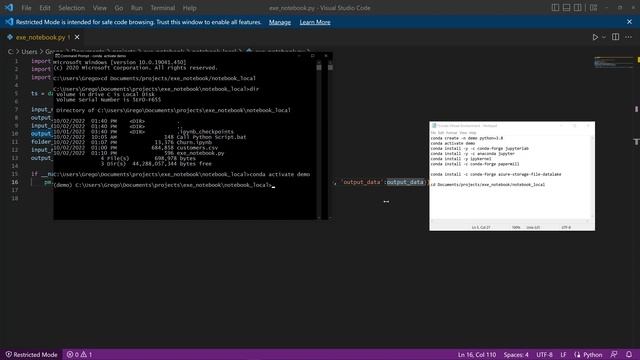Open the Terminal menu

pyautogui.click(x=162, y=8)
